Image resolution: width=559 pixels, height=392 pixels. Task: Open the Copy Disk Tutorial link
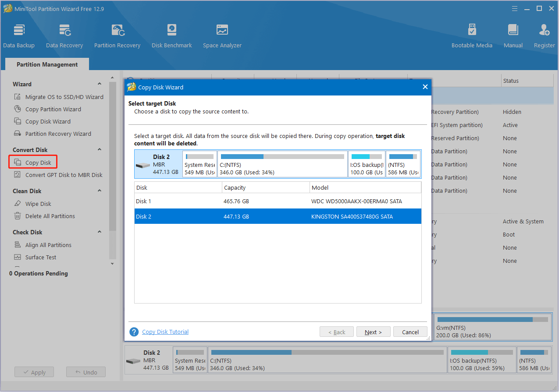pos(165,332)
